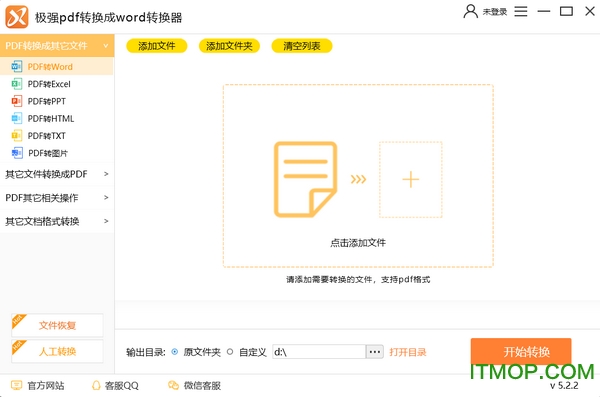Click the PDF转Word Word file icon

tap(16, 66)
